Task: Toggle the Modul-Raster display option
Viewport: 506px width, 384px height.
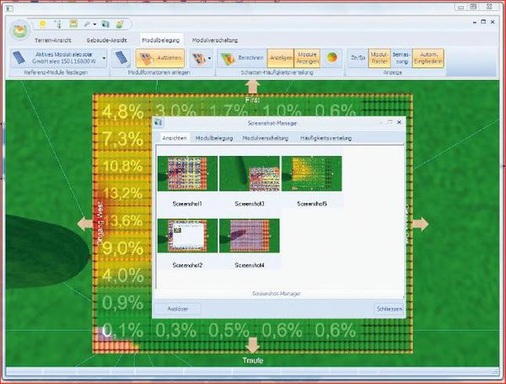Action: pyautogui.click(x=379, y=58)
